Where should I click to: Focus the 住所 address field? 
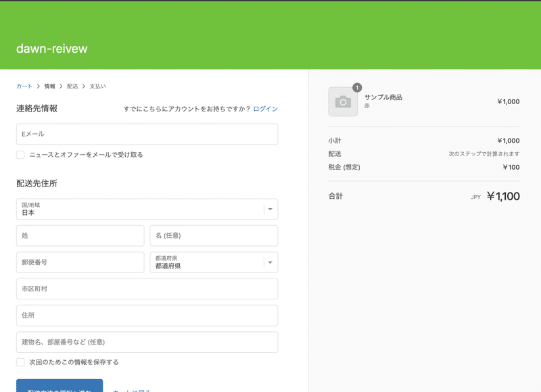147,316
